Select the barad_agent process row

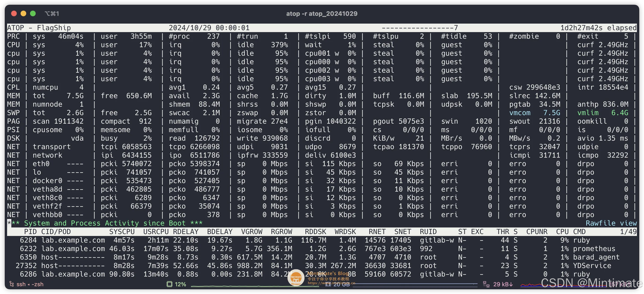coord(596,257)
